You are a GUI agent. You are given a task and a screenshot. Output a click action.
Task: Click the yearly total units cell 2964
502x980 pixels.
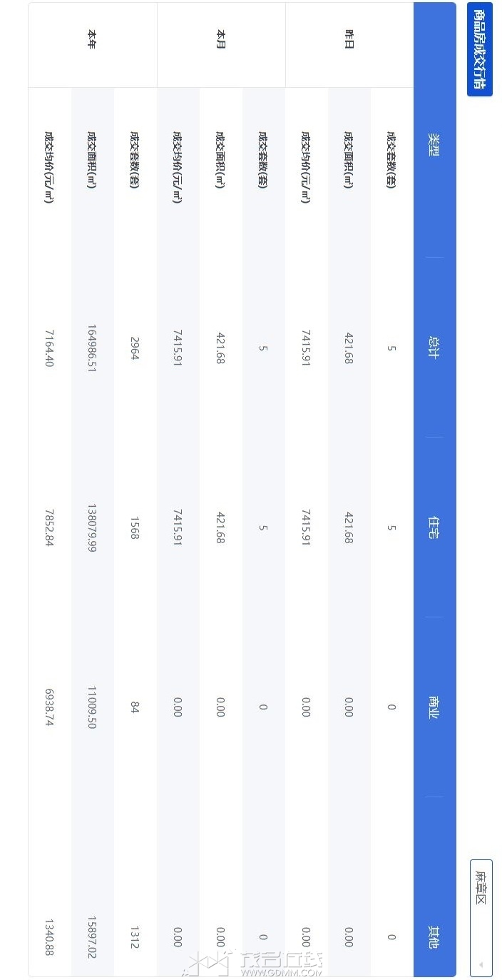pyautogui.click(x=135, y=348)
